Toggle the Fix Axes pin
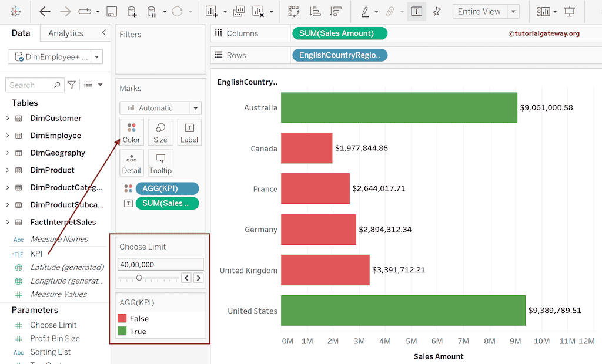The image size is (602, 364). [437, 11]
